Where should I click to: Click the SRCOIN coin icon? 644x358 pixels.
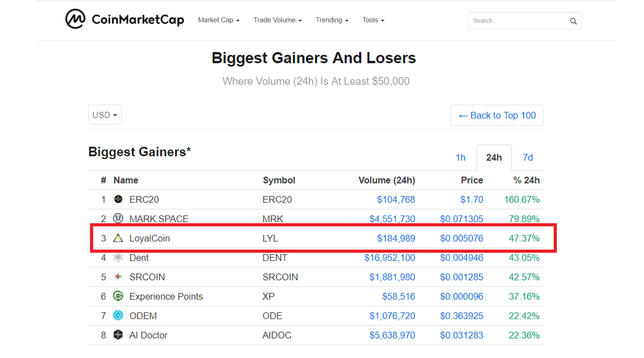pyautogui.click(x=118, y=276)
